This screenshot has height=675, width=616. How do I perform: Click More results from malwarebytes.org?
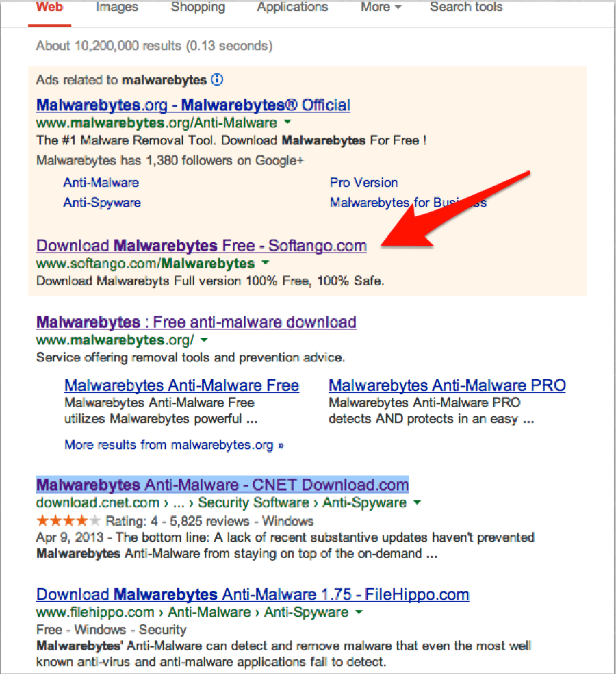[x=174, y=445]
